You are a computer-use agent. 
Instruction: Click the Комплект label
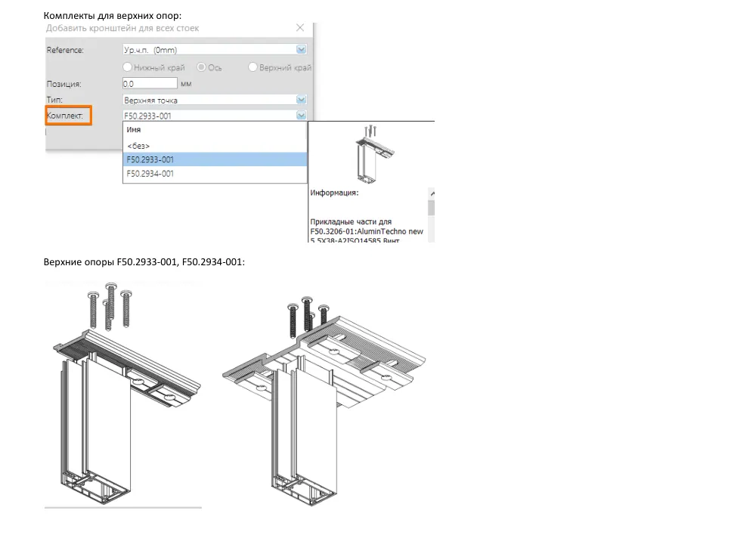point(65,116)
